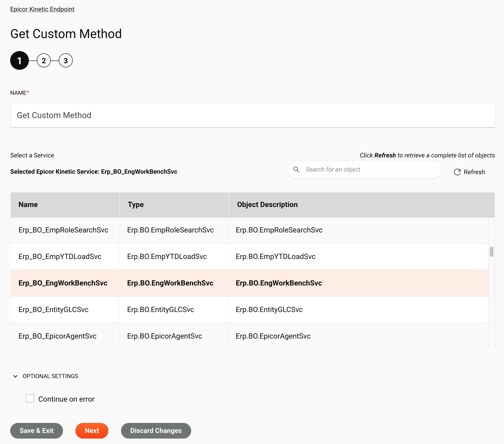Toggle the Continue on error checkbox

[30, 399]
